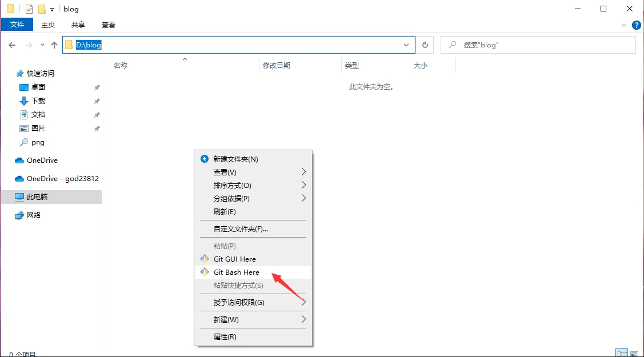The width and height of the screenshot is (644, 357).
Task: Click the Back navigation arrow
Action: (x=13, y=45)
